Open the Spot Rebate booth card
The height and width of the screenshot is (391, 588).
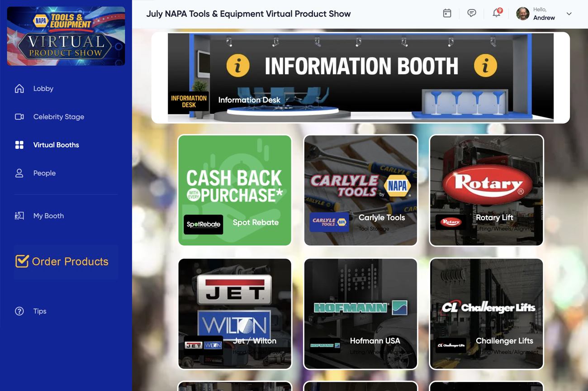point(235,190)
